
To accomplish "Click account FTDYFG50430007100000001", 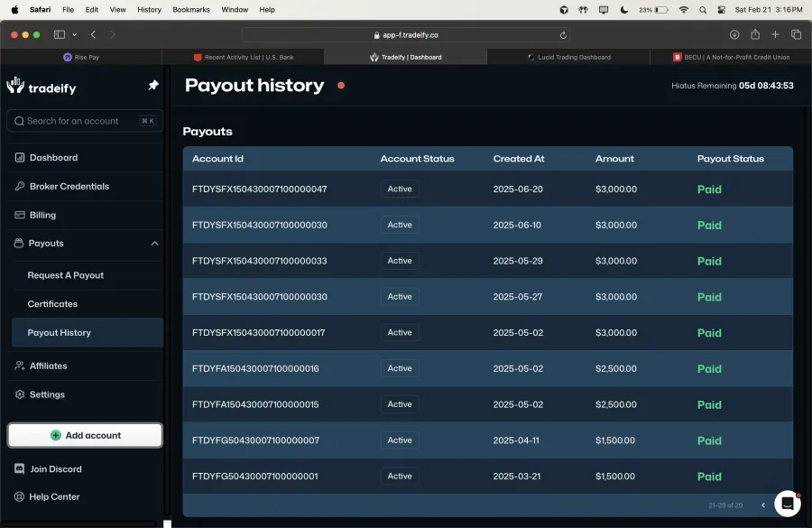I will pos(254,477).
